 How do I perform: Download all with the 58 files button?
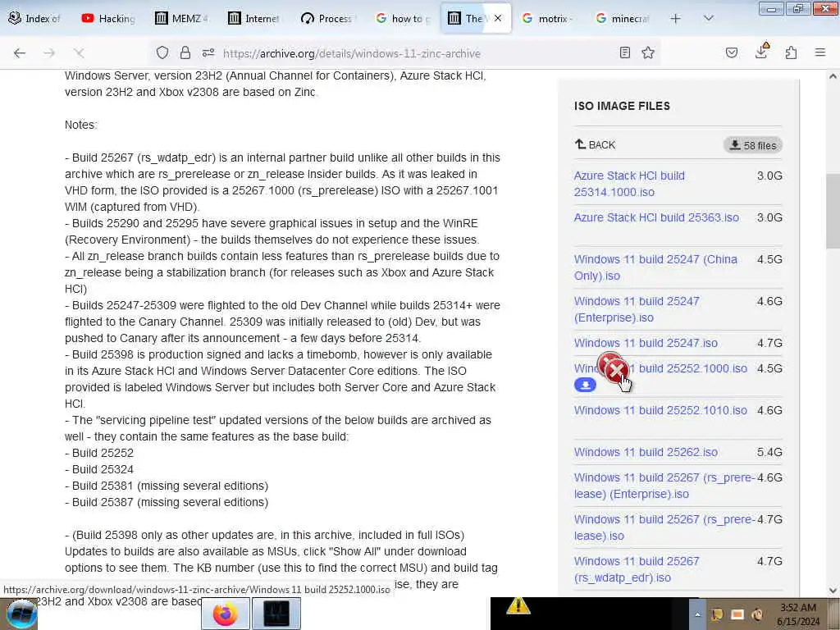pos(753,145)
